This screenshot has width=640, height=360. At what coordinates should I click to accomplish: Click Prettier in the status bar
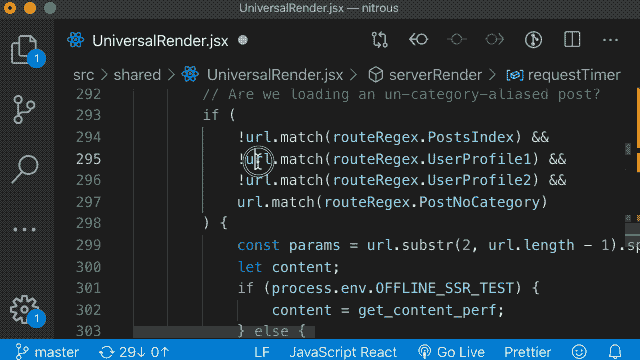pos(527,352)
